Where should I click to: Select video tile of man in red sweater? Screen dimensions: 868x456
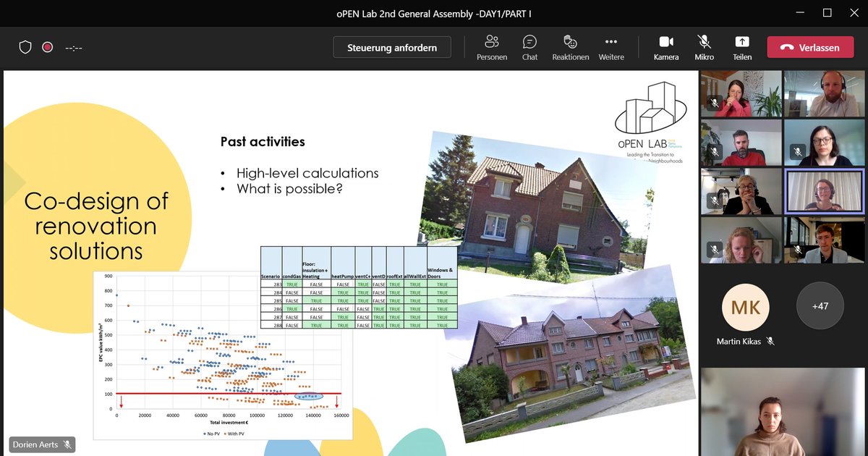[x=741, y=143]
